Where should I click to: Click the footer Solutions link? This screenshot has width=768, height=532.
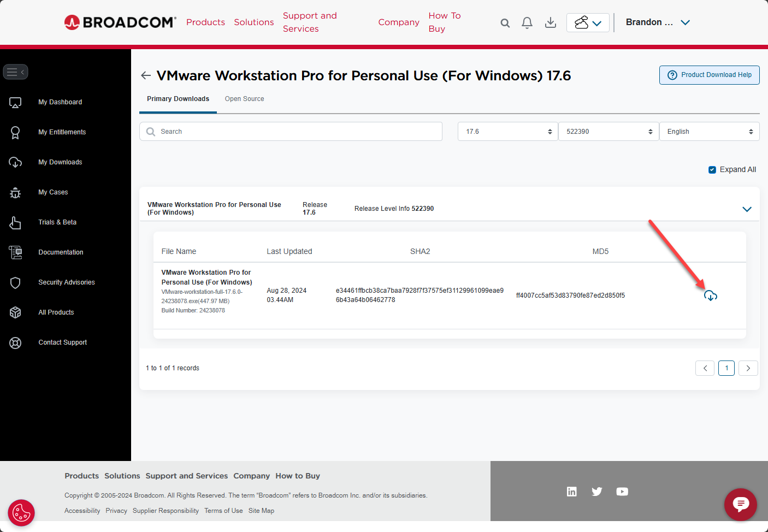tap(122, 476)
